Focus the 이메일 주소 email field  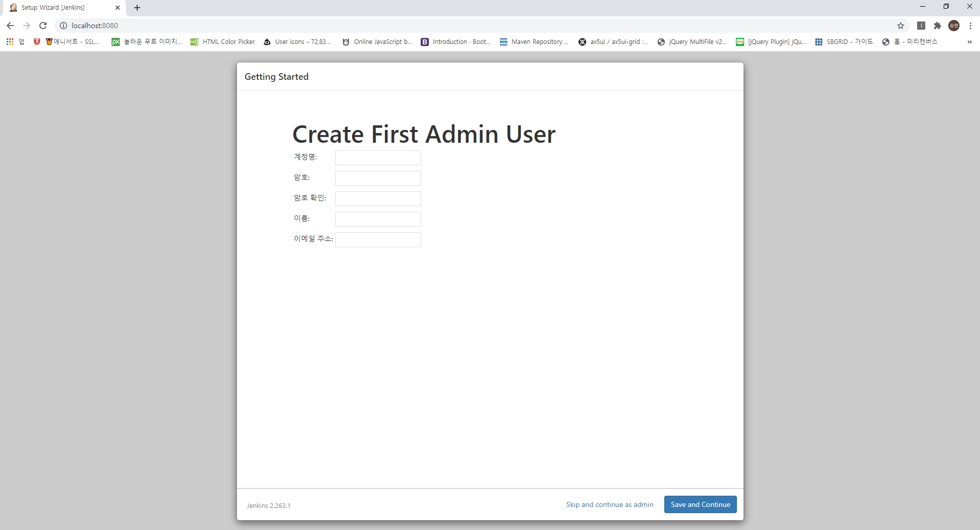378,239
